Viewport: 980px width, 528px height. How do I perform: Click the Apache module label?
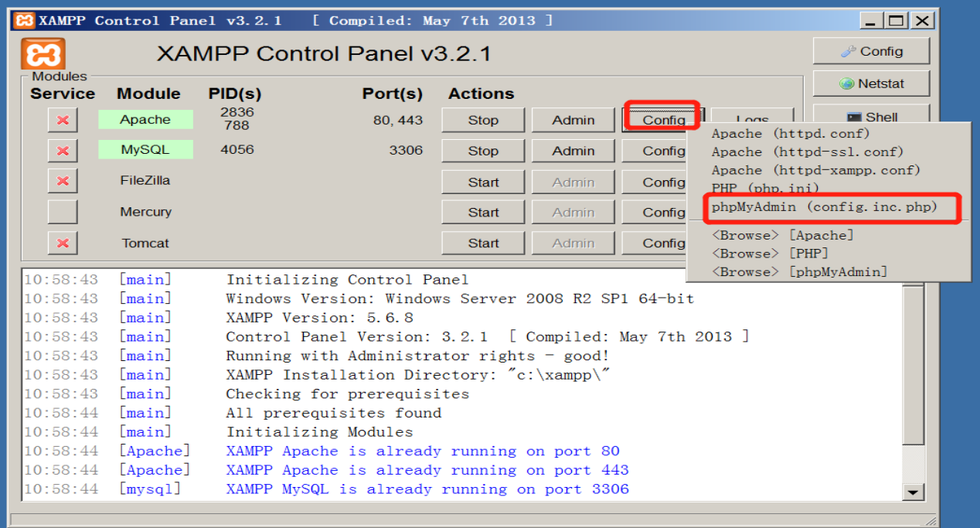tap(145, 120)
